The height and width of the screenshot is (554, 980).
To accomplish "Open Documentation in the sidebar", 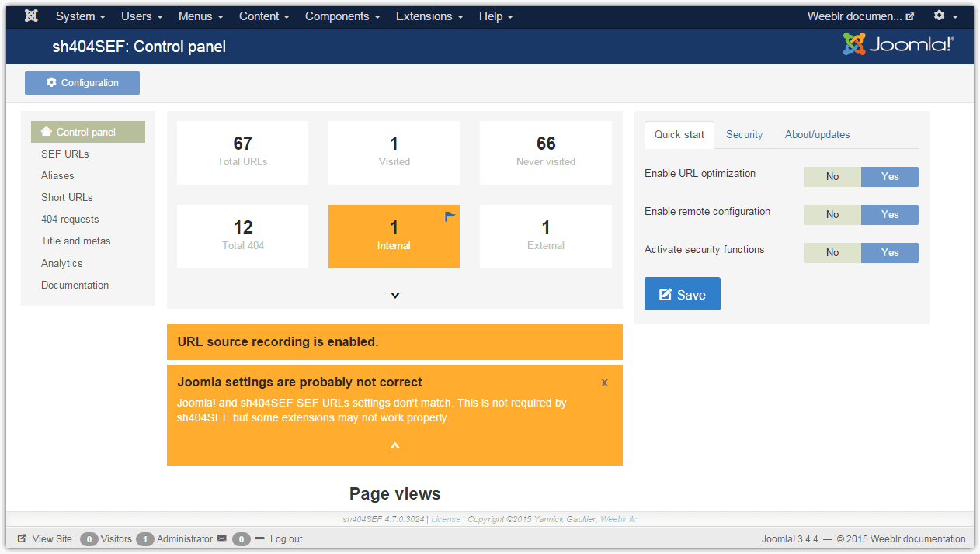I will (75, 285).
